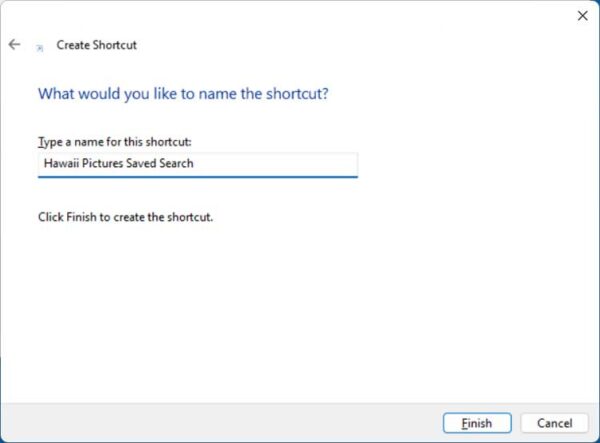Click the shortcut wizard icon beside the title

[x=39, y=48]
